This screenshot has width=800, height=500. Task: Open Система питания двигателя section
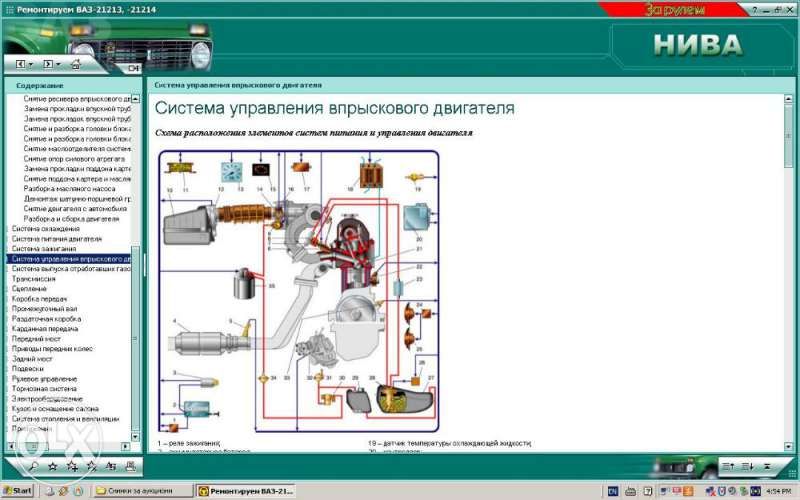[57, 239]
